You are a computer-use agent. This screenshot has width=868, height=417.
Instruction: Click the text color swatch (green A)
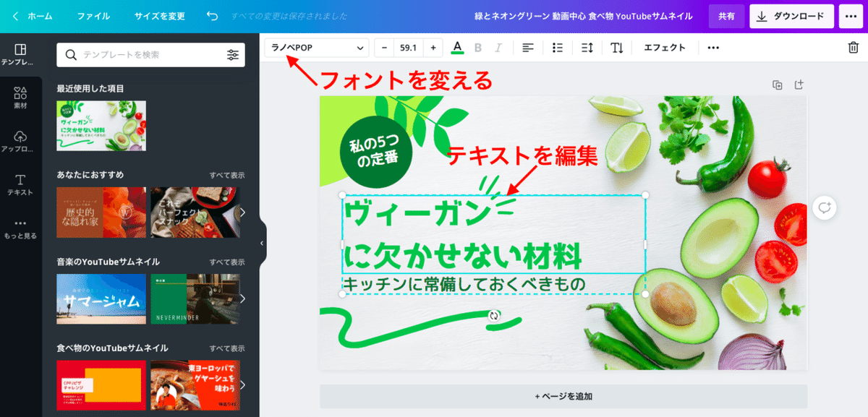[x=457, y=47]
